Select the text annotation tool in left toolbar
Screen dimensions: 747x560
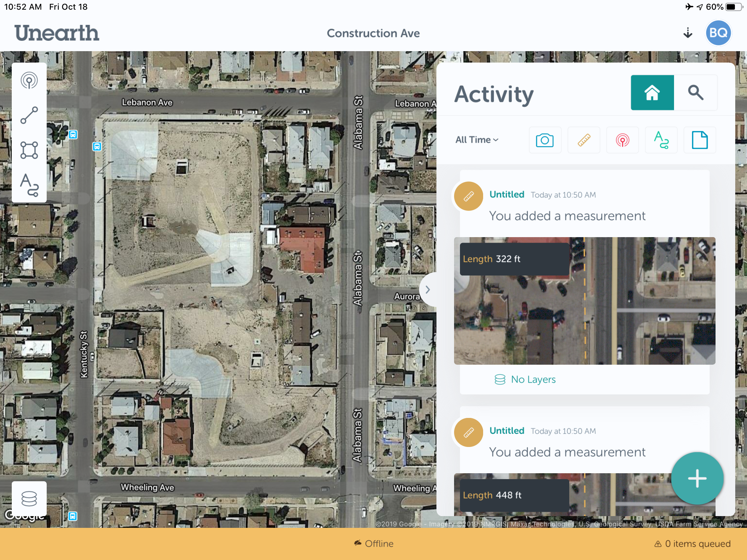[x=29, y=185]
